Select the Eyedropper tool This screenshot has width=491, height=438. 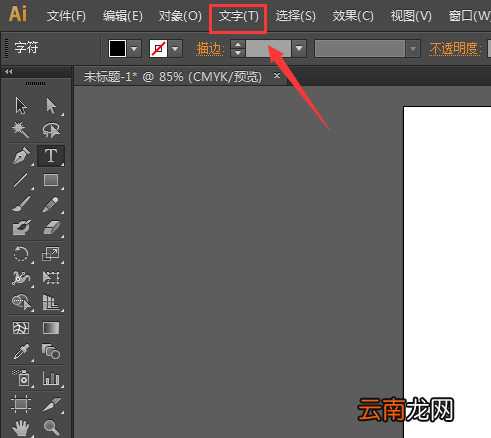pyautogui.click(x=21, y=352)
